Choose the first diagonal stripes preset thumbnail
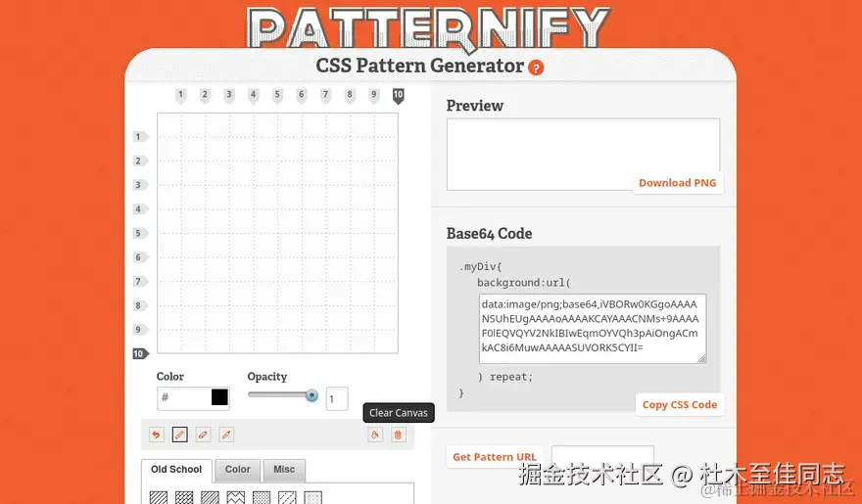Image resolution: width=862 pixels, height=504 pixels. (x=159, y=497)
